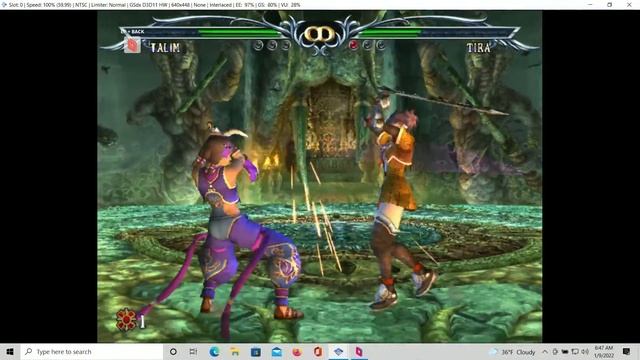Click the red flower gauge icon
The image size is (640, 360).
[x=126, y=319]
